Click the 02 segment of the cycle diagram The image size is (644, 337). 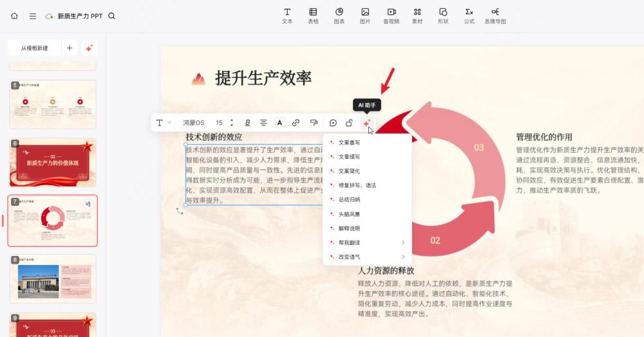[x=435, y=241]
